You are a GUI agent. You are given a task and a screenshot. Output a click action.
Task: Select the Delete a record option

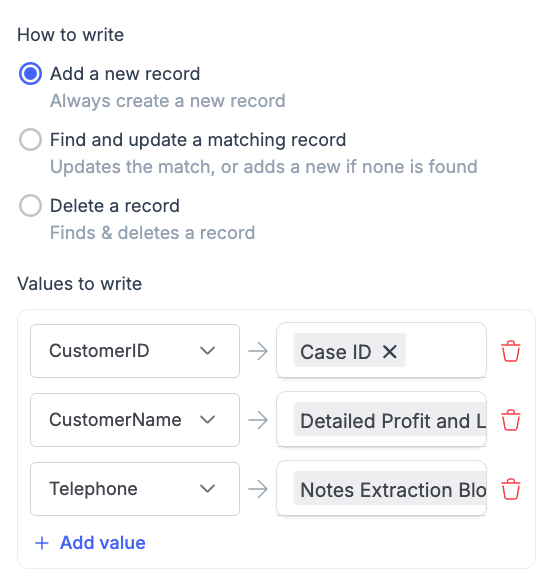click(30, 206)
